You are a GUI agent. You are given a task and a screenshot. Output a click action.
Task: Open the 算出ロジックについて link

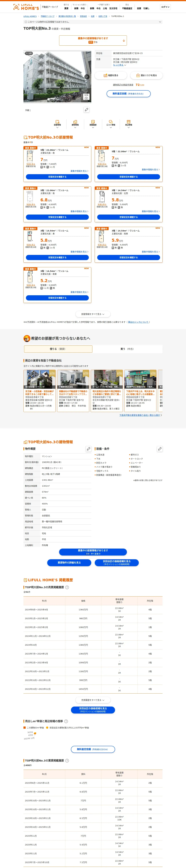click(x=138, y=322)
